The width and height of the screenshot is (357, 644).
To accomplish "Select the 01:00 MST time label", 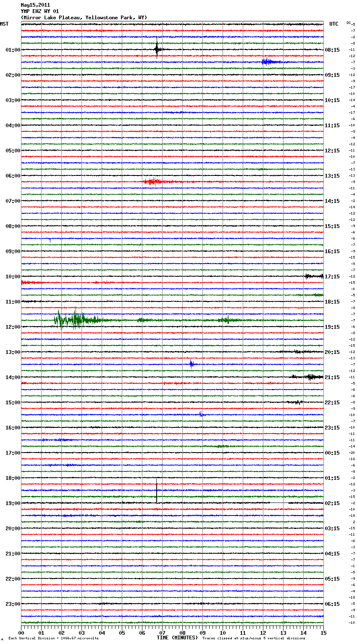I will click(x=13, y=50).
